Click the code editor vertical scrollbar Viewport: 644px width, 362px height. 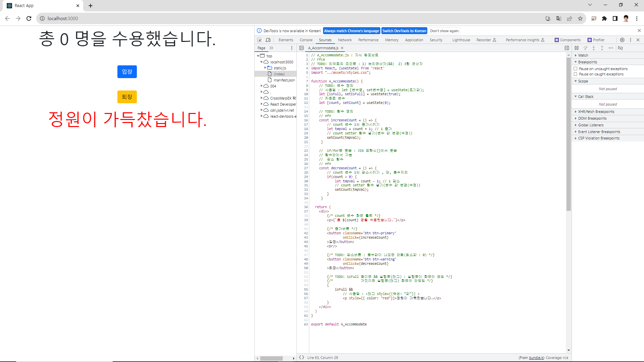569,134
